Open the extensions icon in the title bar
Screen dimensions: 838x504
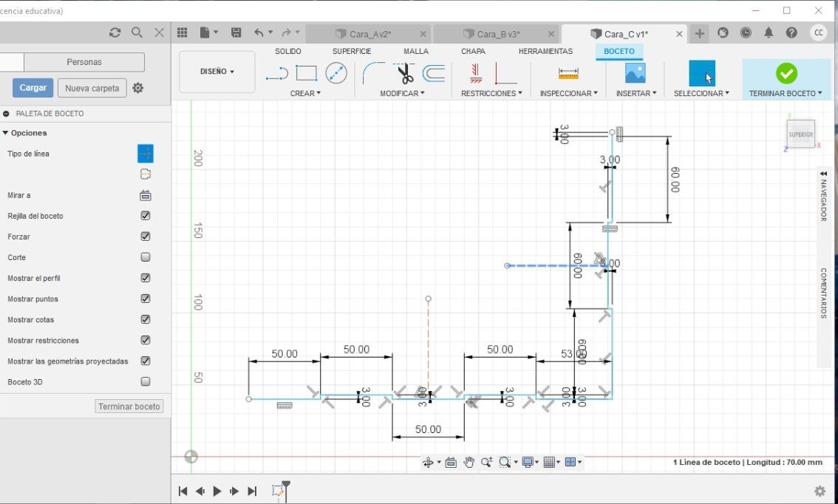[x=723, y=33]
